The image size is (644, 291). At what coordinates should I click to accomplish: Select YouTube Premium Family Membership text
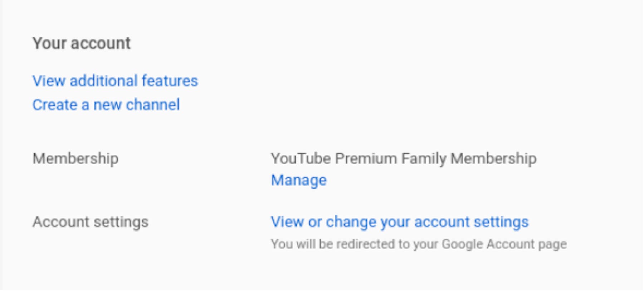pos(404,158)
